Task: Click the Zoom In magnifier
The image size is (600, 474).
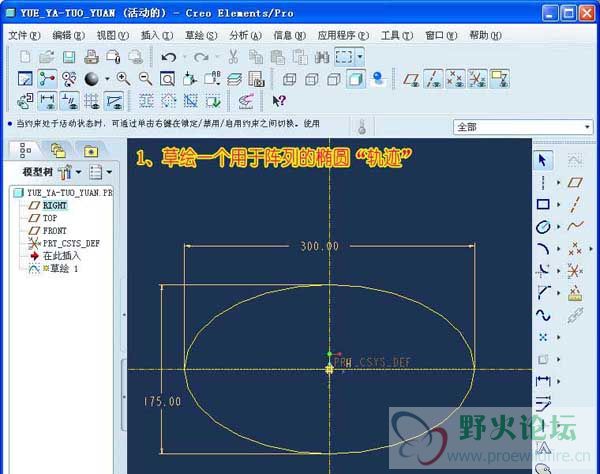Action: 123,79
